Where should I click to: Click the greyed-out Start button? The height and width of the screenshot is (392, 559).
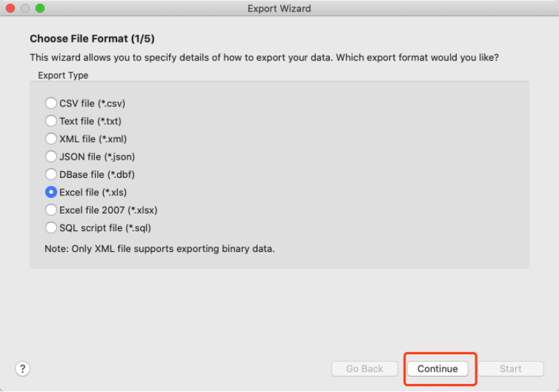coord(511,368)
